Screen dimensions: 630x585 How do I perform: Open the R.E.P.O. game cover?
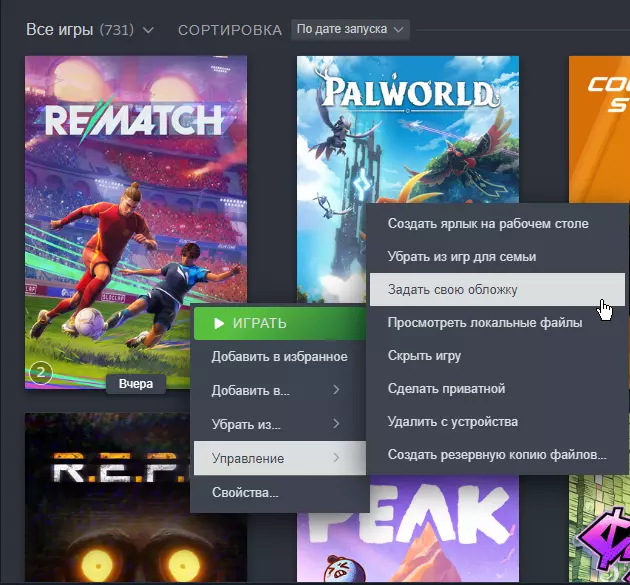107,497
